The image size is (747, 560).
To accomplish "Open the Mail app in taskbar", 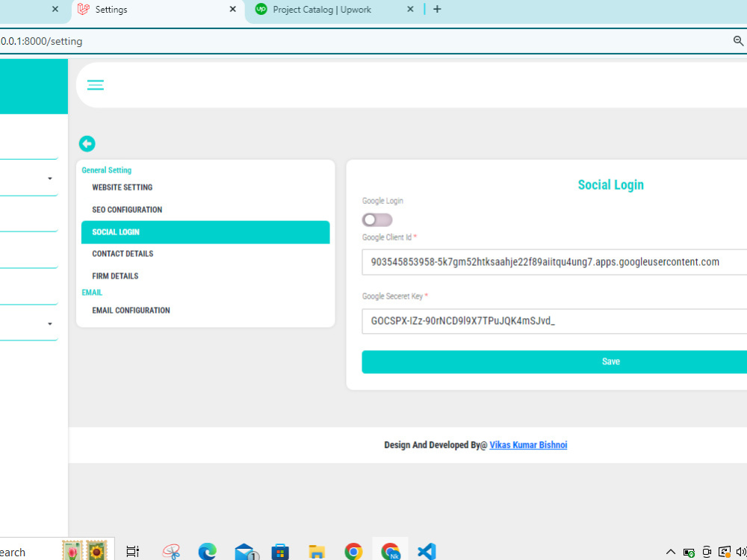I will click(x=247, y=552).
